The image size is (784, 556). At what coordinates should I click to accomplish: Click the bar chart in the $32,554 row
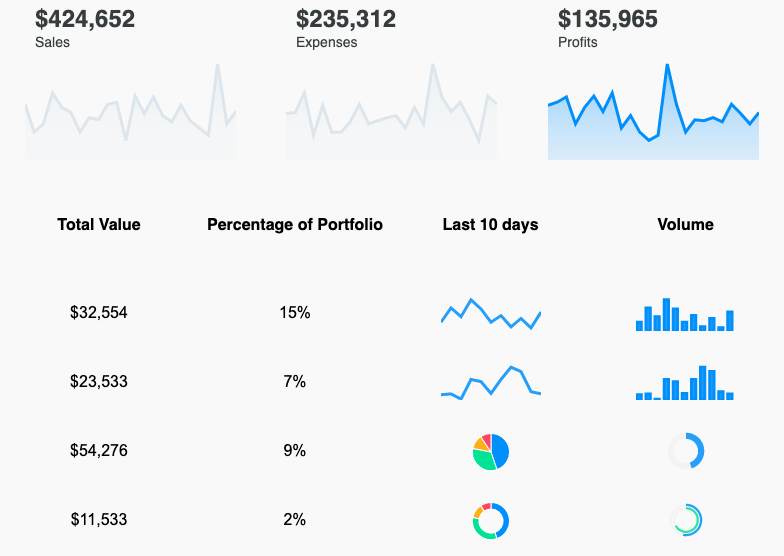(685, 315)
